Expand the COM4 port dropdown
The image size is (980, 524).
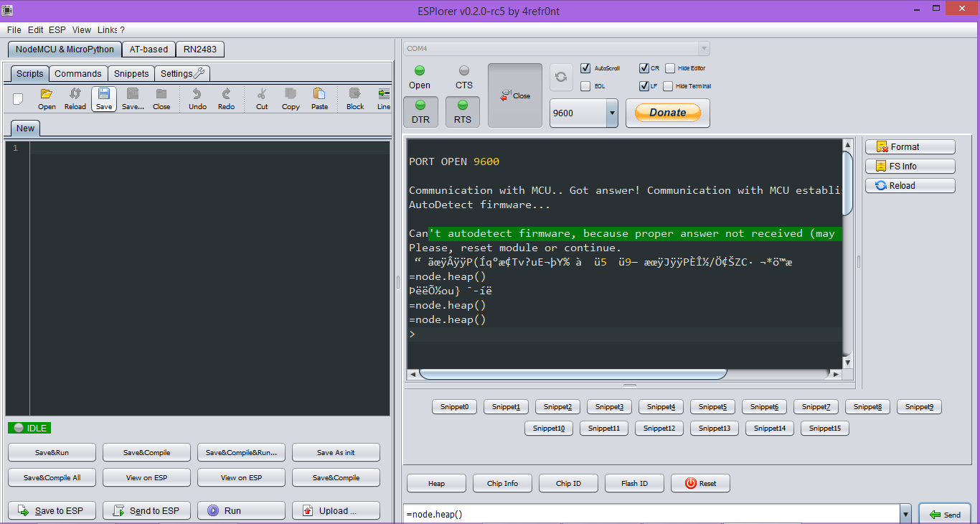coord(703,49)
